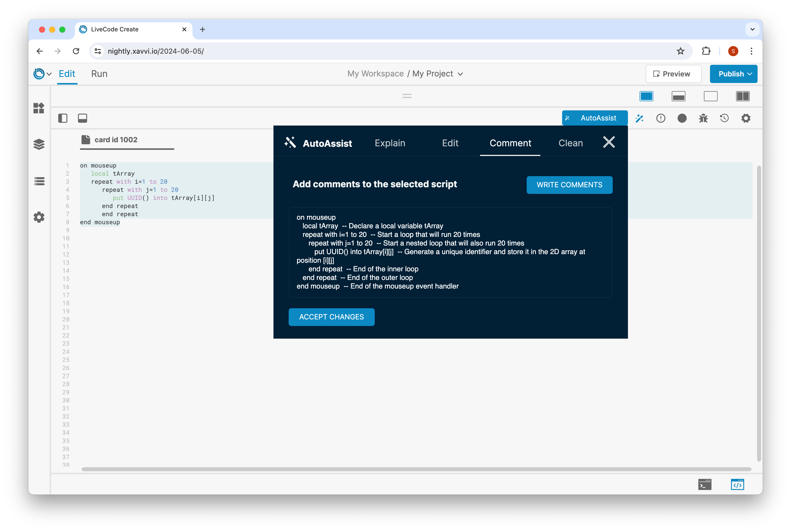Toggle the bottom panel view

[x=83, y=118]
